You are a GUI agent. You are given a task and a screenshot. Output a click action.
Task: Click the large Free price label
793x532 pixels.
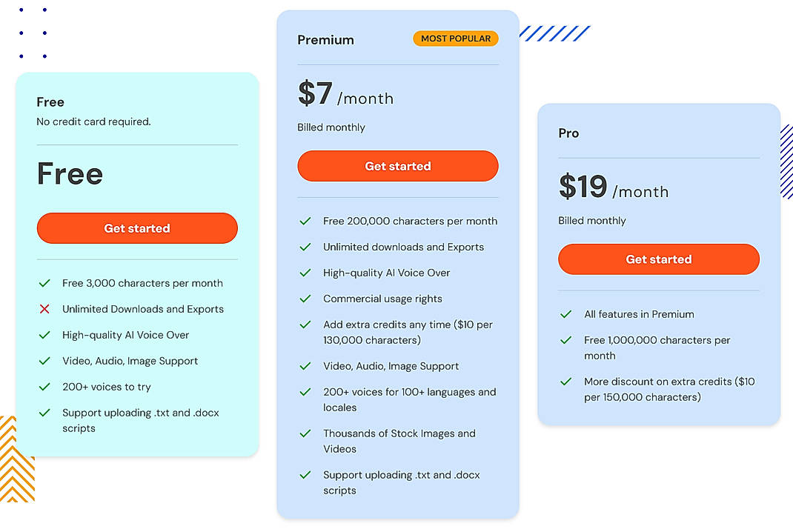tap(69, 173)
